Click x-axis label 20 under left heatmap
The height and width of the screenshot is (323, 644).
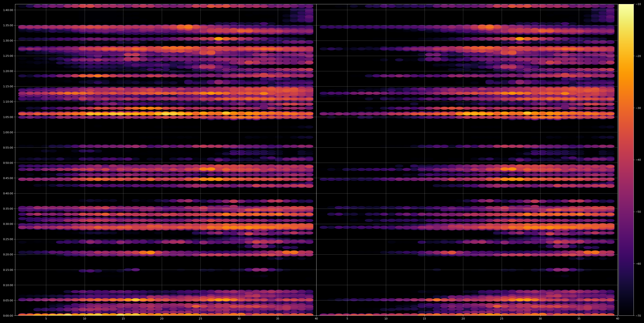pos(162,319)
